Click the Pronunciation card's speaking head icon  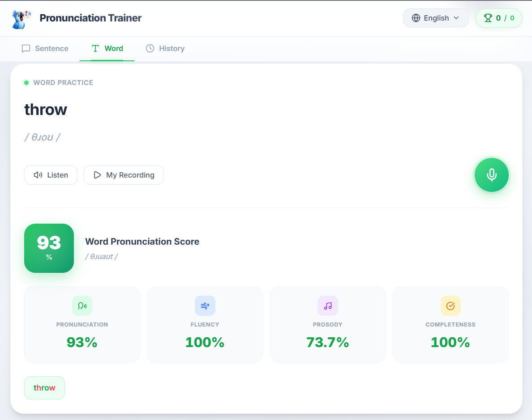(x=82, y=306)
